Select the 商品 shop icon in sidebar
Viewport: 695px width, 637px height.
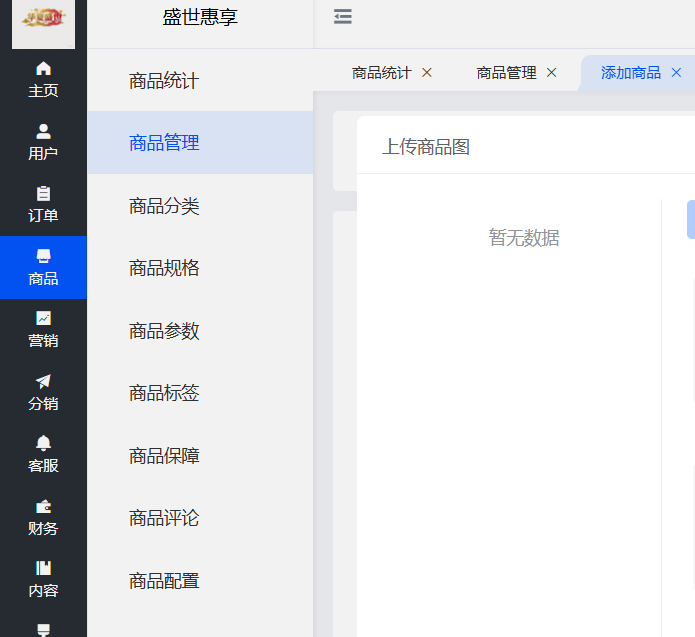(43, 256)
